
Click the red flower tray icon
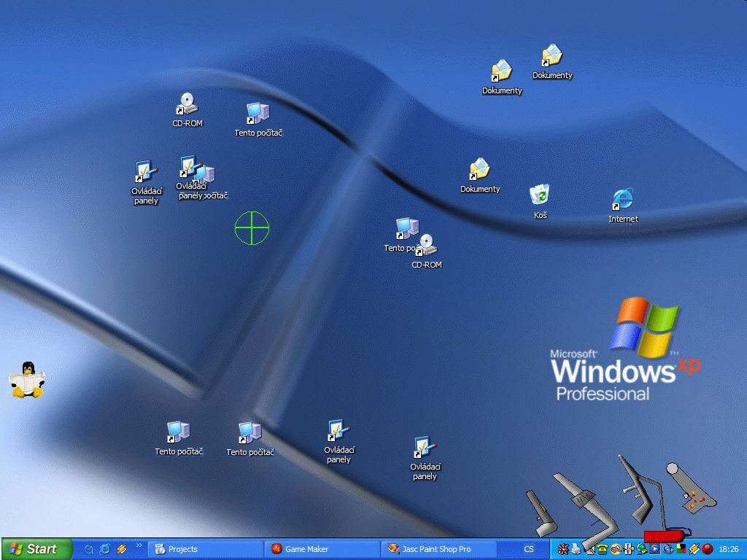pos(563,550)
